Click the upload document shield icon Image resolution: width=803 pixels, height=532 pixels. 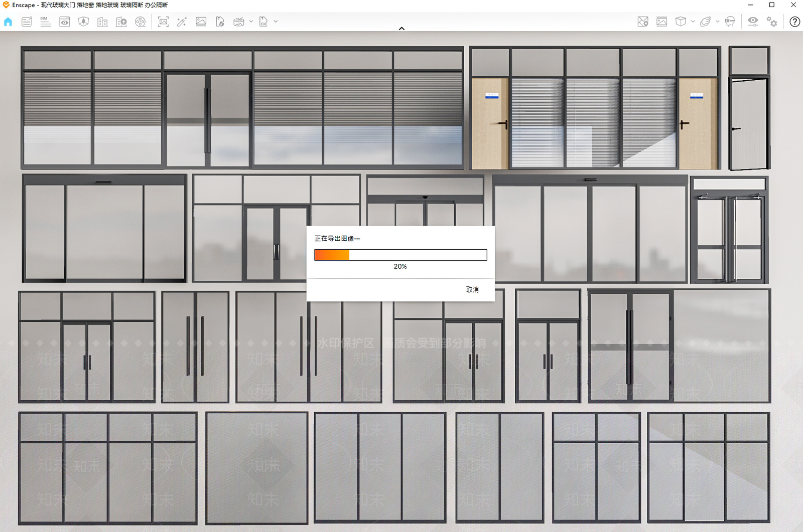(x=220, y=22)
